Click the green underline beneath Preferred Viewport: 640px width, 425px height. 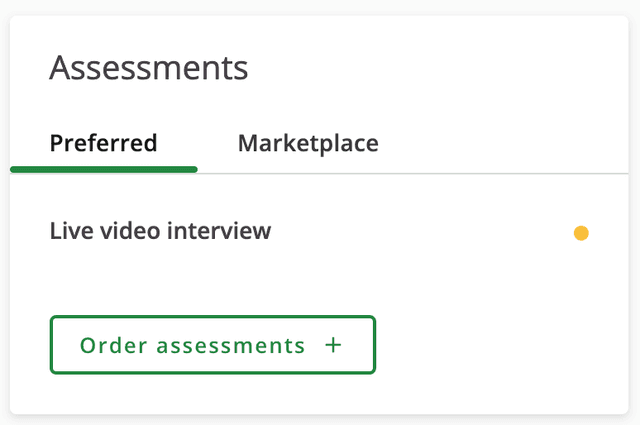pos(103,169)
